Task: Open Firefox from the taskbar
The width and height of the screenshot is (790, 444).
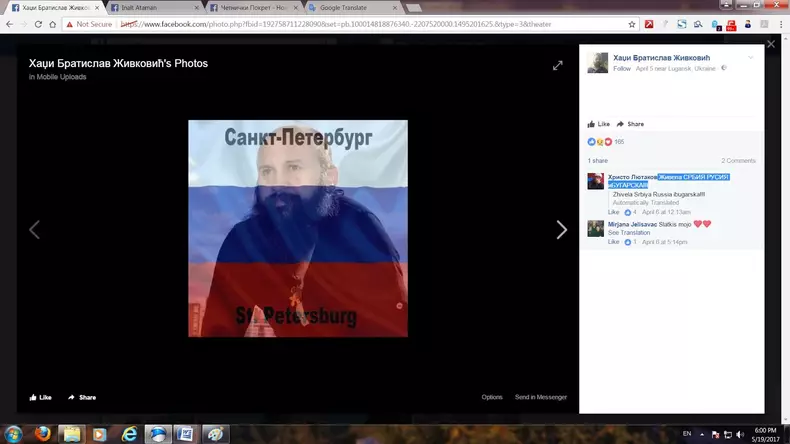Action: [x=42, y=434]
